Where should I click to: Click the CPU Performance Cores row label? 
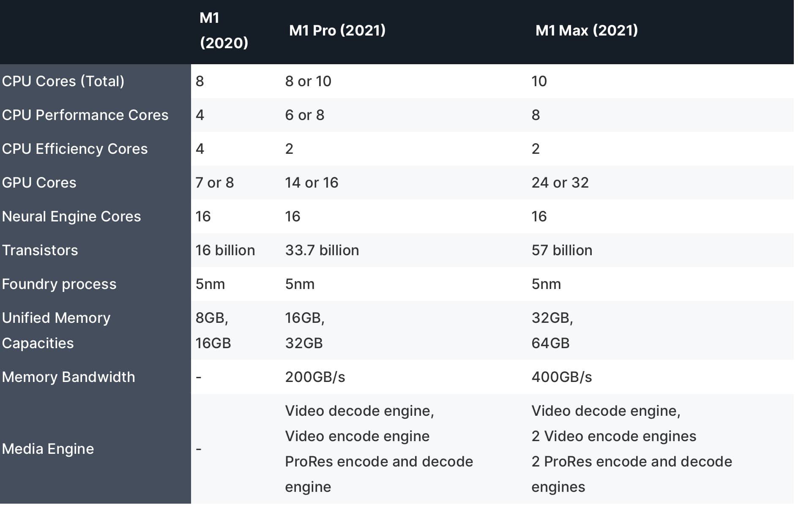point(85,115)
